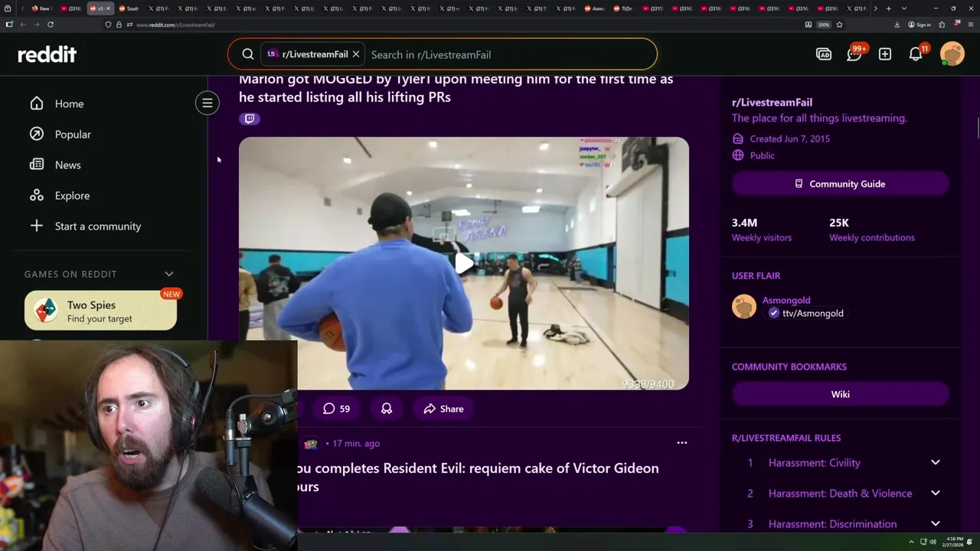Click the '3.4M Weekly visitors' stat
Viewport: 980px width, 551px height.
tap(762, 229)
